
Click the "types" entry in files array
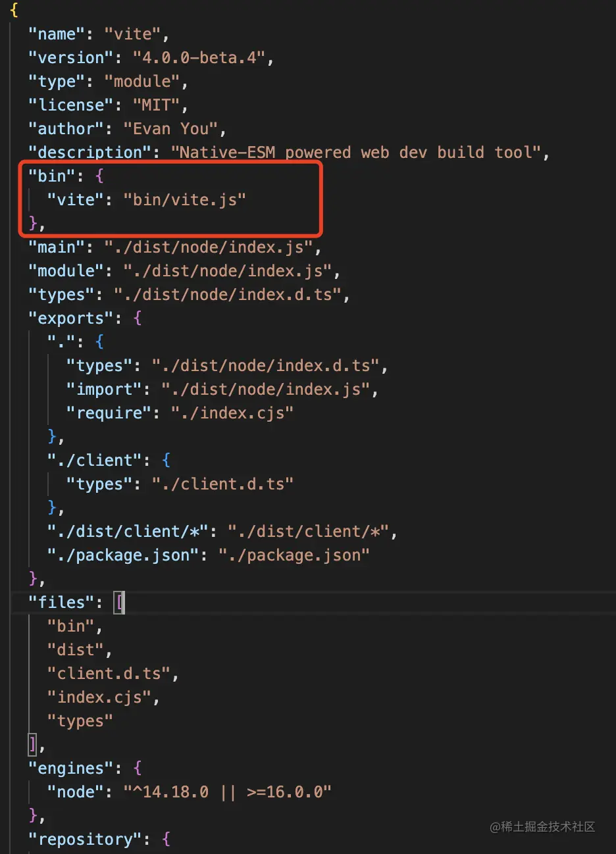tap(80, 721)
